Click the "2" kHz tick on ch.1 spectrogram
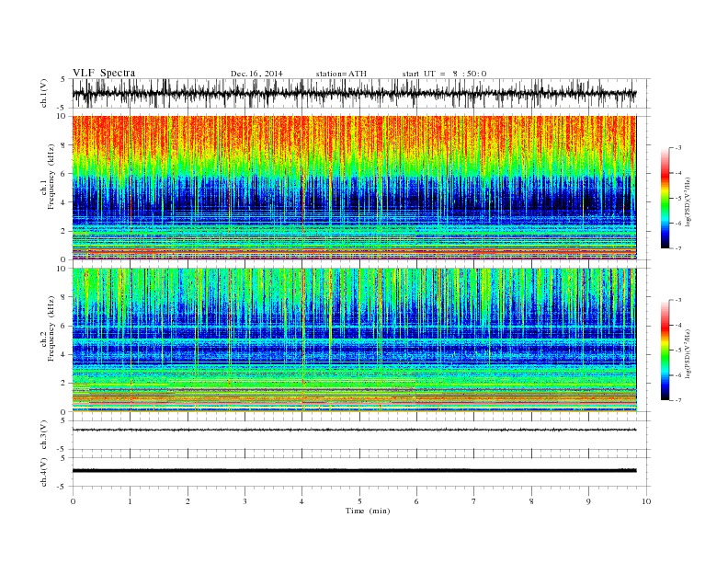This screenshot has height=563, width=728. (x=64, y=231)
